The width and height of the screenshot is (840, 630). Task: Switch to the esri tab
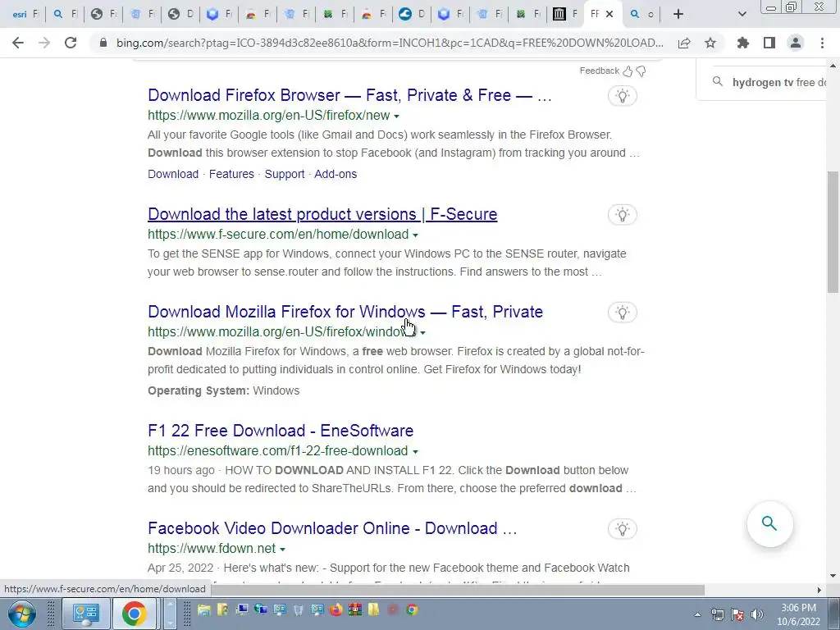coord(25,15)
